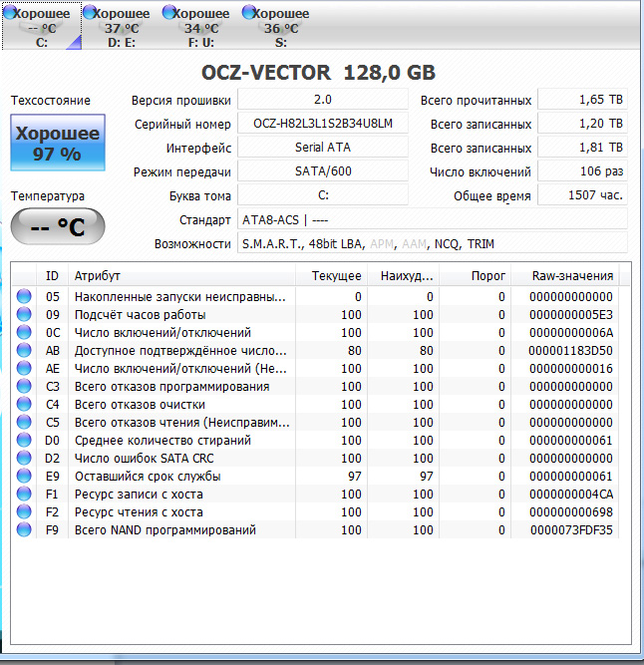Image resolution: width=644 pixels, height=665 pixels.
Task: Sort by the ID column header
Action: click(52, 275)
